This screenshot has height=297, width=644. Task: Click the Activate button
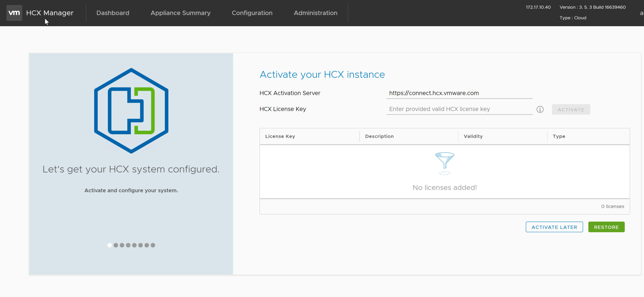tap(571, 110)
